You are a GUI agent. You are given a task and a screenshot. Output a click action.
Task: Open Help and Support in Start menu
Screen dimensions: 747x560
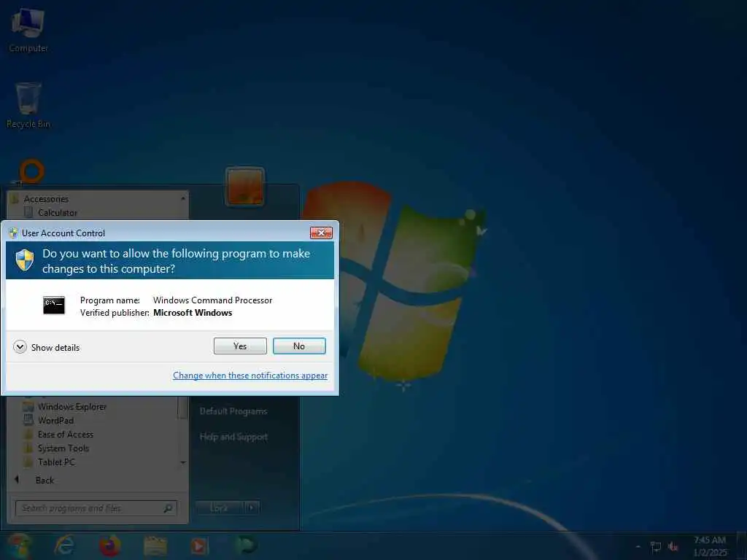pyautogui.click(x=233, y=437)
